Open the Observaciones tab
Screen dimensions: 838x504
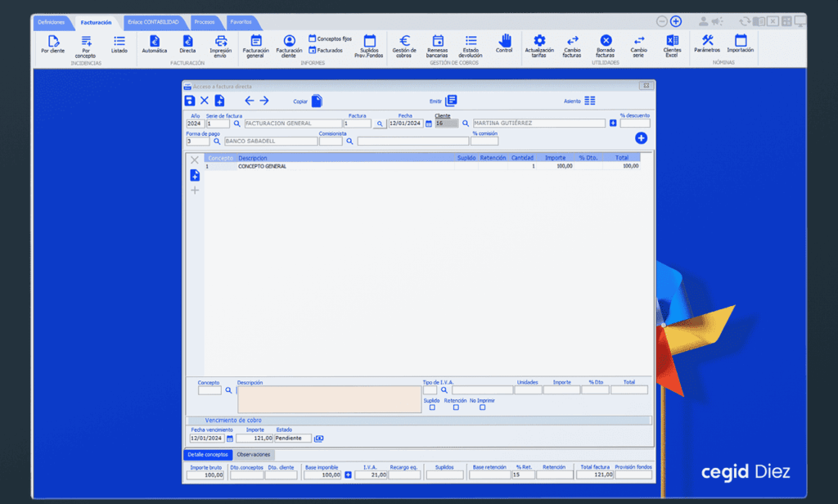[254, 455]
